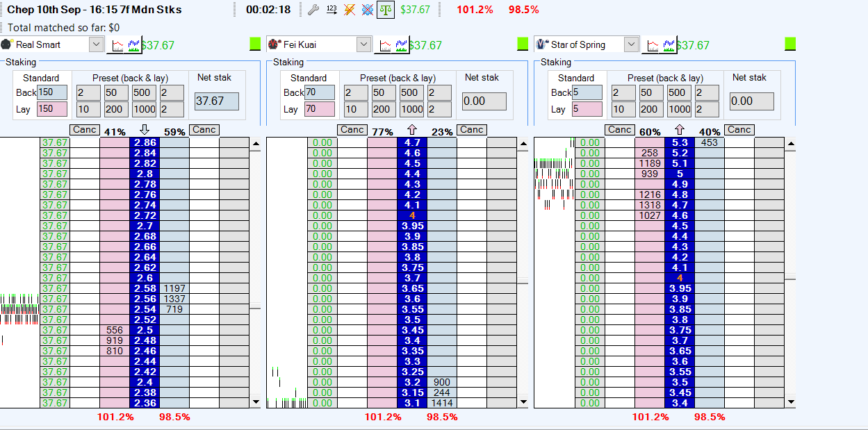Select preset stake 1000 in Fei Kuai staking
Screen dimensions: 868x430
coord(411,109)
